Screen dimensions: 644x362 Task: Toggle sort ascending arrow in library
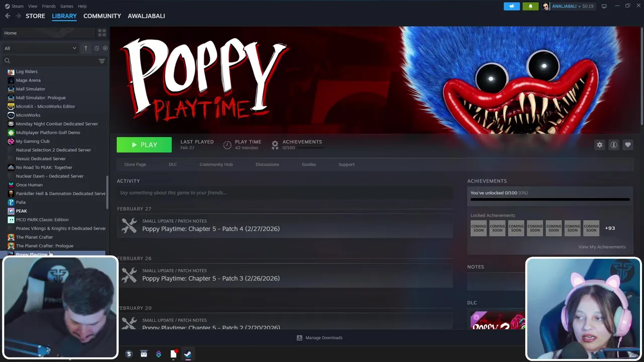tap(86, 48)
